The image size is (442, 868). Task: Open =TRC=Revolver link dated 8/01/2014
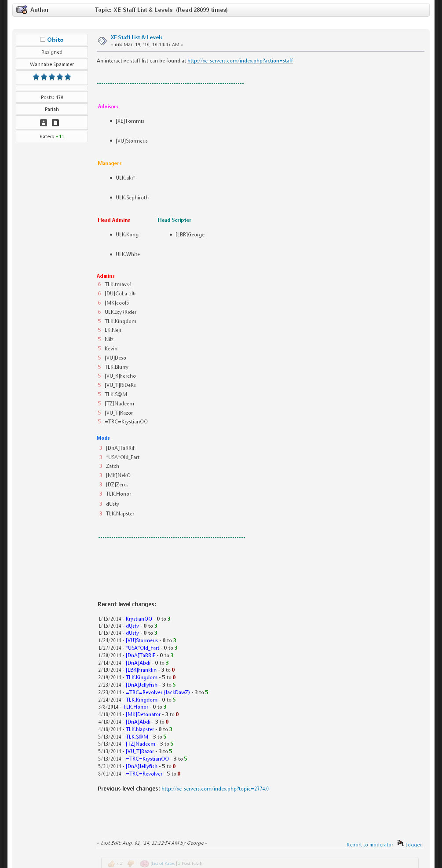[144, 774]
